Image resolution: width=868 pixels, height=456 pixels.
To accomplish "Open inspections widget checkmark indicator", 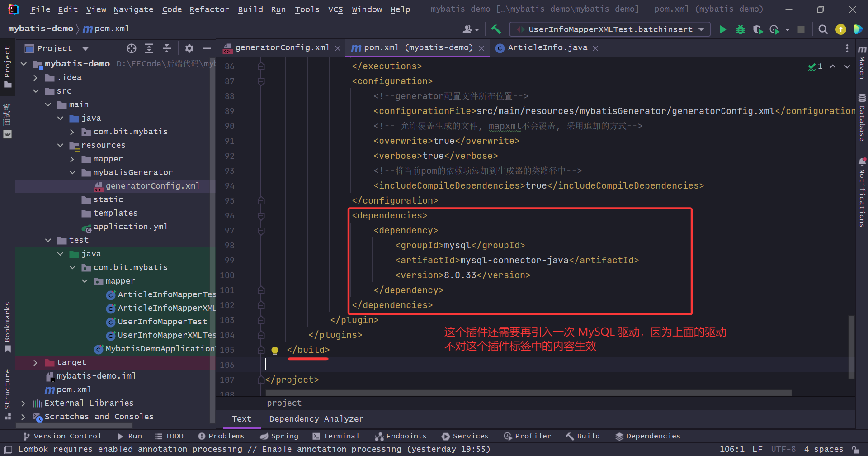I will [x=816, y=66].
